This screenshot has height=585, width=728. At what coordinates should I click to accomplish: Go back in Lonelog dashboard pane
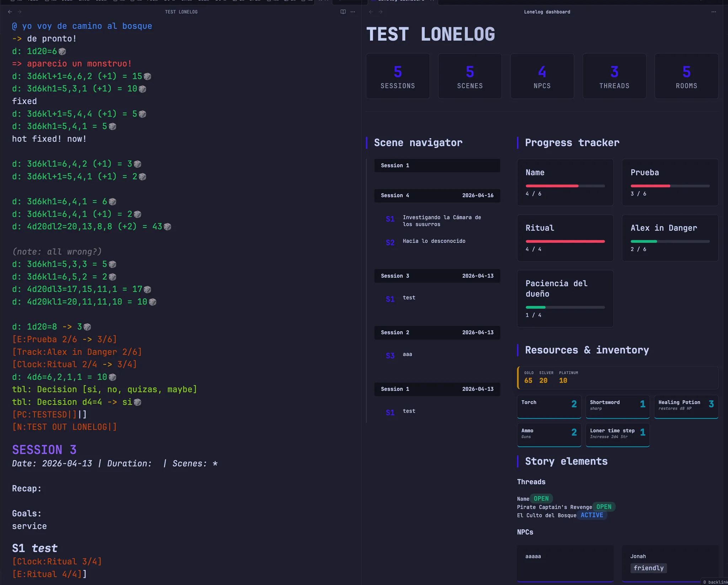[371, 12]
